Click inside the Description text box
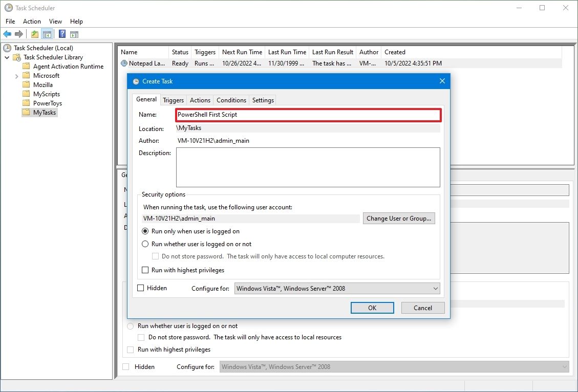Image resolution: width=578 pixels, height=392 pixels. (x=308, y=167)
